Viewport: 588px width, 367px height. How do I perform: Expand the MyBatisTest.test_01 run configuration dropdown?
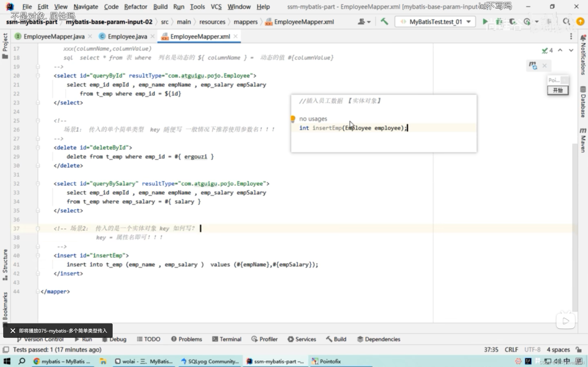[x=468, y=22]
